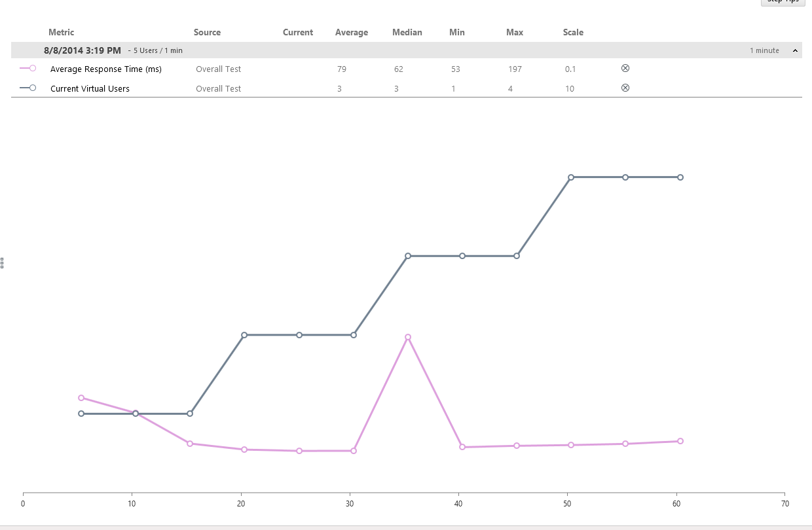The height and width of the screenshot is (530, 812).
Task: Click the 0.1 scale value for response time
Action: coord(571,69)
